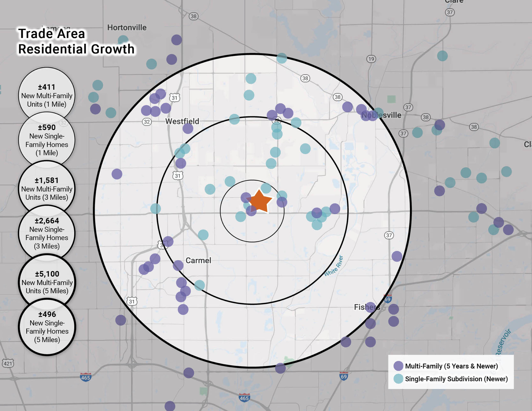Click the Route 37 shield near Fishers
532x411 pixels.
(x=389, y=235)
